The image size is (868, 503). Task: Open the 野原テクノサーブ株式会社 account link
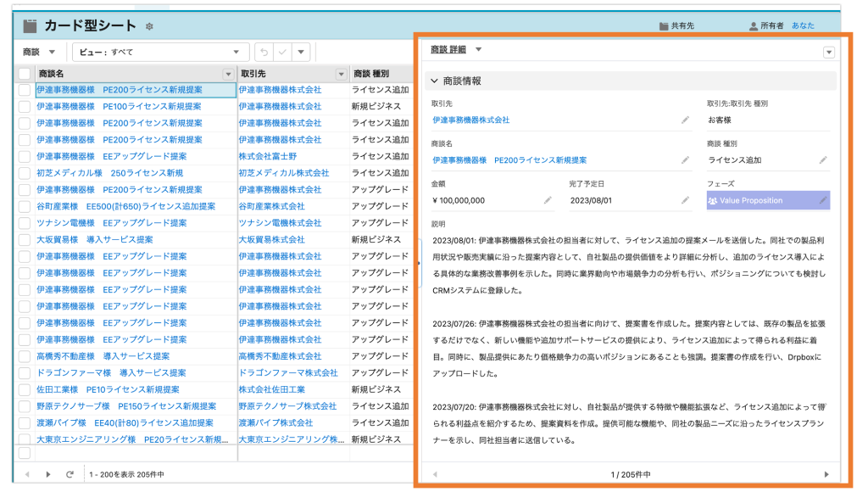(x=288, y=406)
